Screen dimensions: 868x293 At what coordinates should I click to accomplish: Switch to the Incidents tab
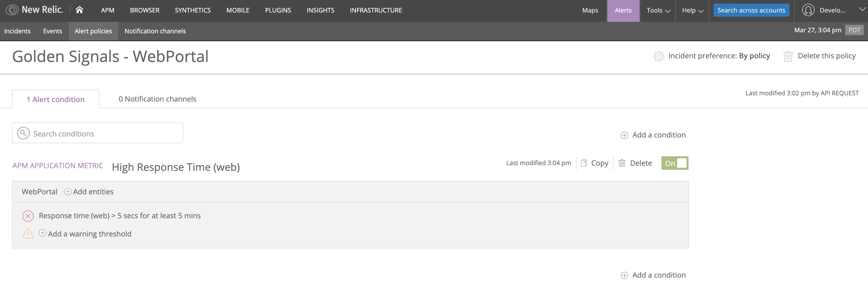point(17,31)
